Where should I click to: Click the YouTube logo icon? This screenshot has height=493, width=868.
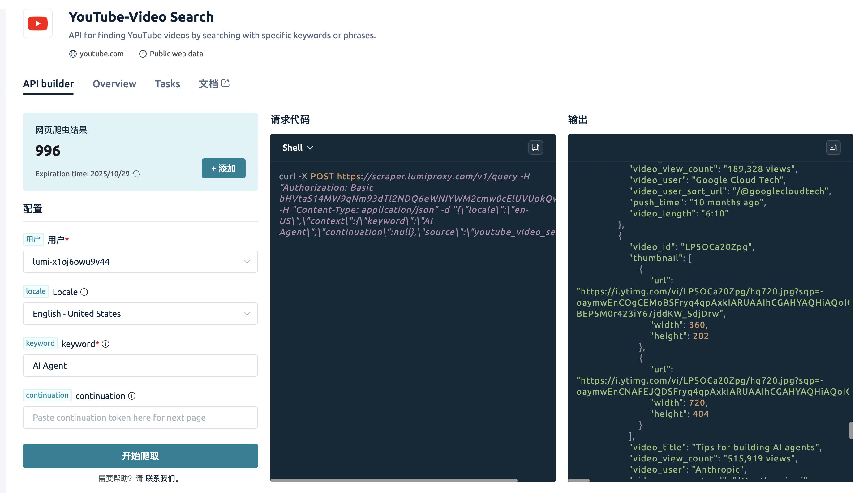point(38,24)
